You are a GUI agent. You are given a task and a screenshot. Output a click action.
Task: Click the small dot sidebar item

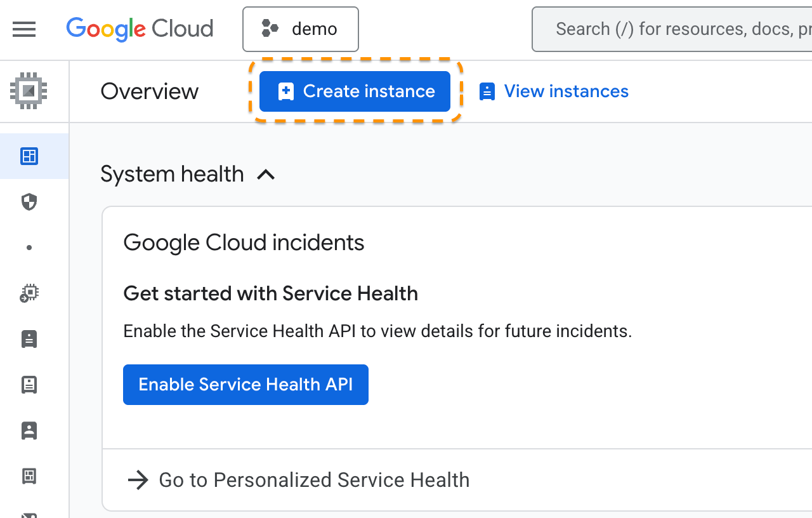tap(29, 248)
